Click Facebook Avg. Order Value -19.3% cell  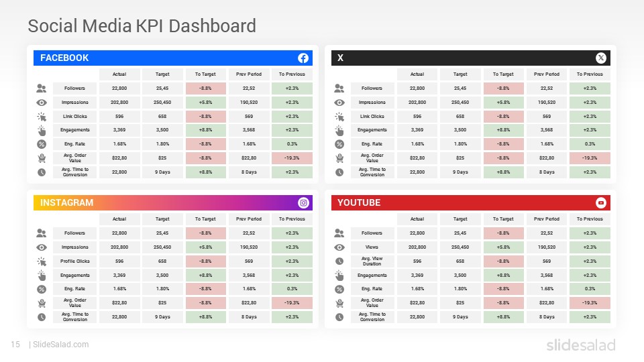(x=292, y=158)
